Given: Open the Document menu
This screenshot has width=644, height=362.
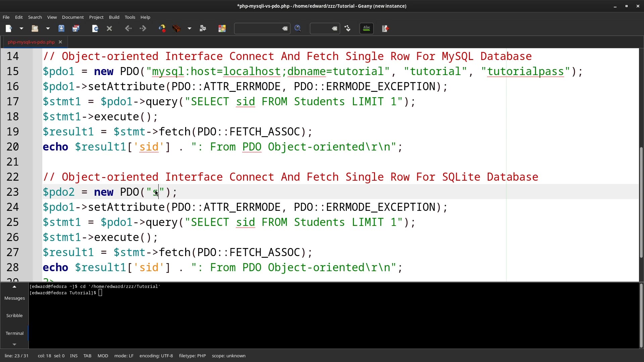Looking at the screenshot, I should point(73,17).
